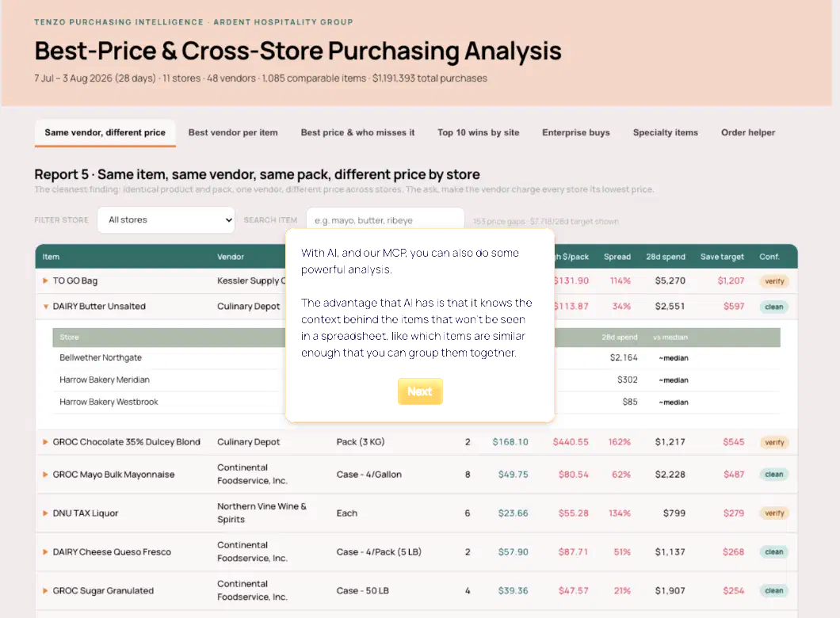Click the Case - 4/Gallon pack cell
Viewport: 840px width, 618px height.
tap(368, 475)
